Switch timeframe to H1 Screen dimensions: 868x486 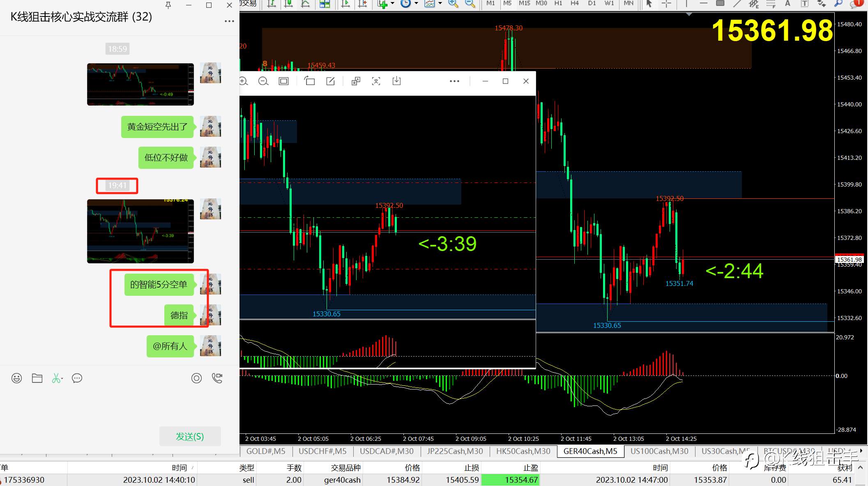click(x=558, y=3)
